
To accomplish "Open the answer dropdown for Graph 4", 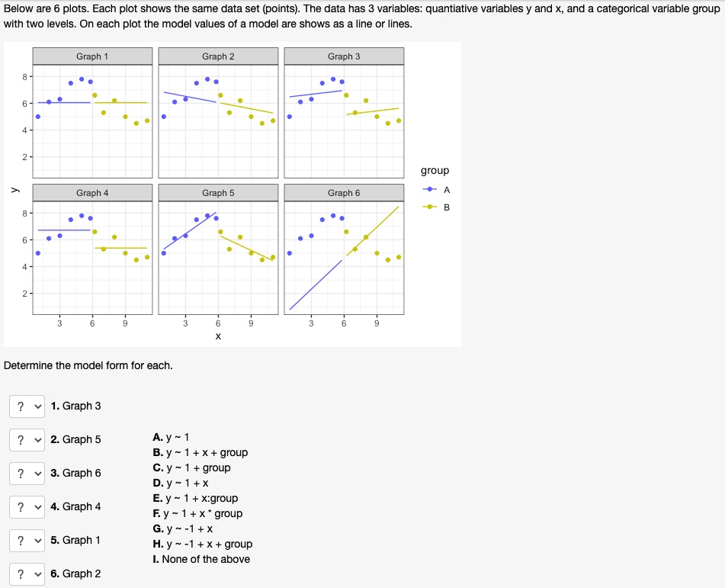I will 27,506.
